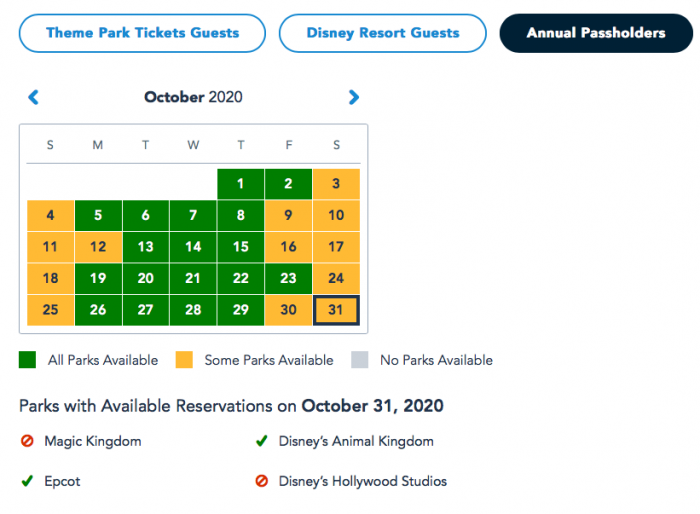The width and height of the screenshot is (700, 514).
Task: Click the October 2020 month heading
Action: tap(193, 97)
